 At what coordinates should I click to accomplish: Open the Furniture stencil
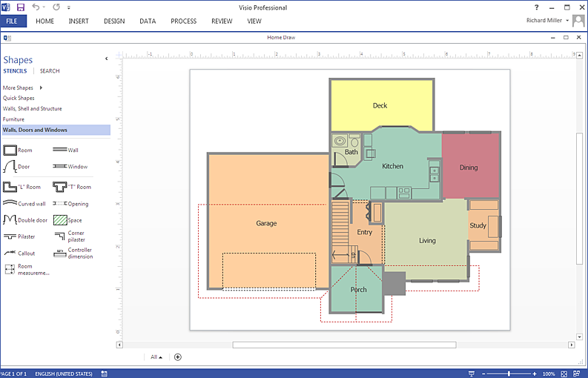(13, 119)
